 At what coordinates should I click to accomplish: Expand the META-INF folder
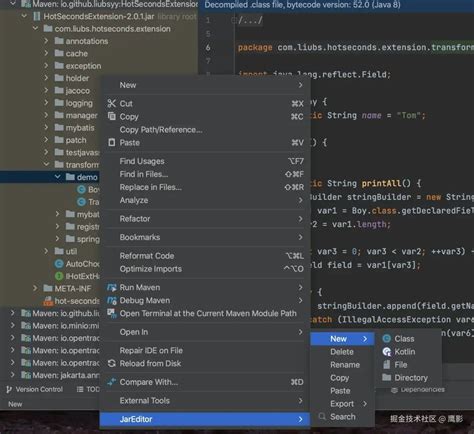pos(35,288)
